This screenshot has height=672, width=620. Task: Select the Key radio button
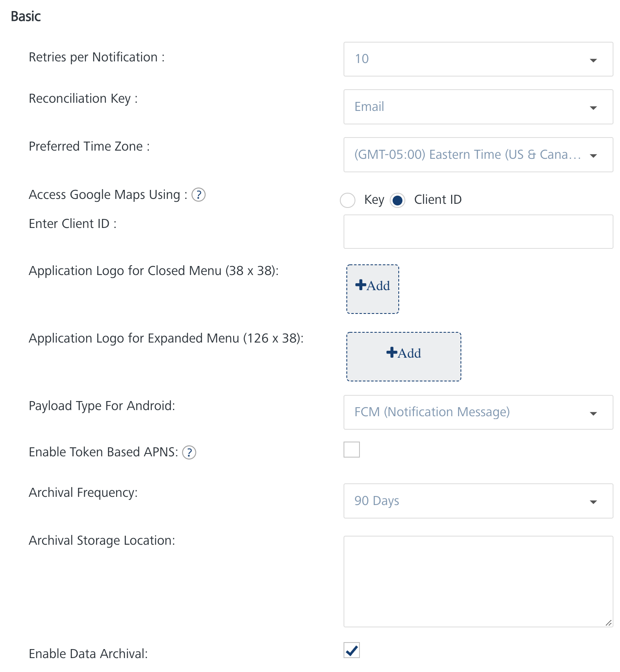pyautogui.click(x=348, y=200)
